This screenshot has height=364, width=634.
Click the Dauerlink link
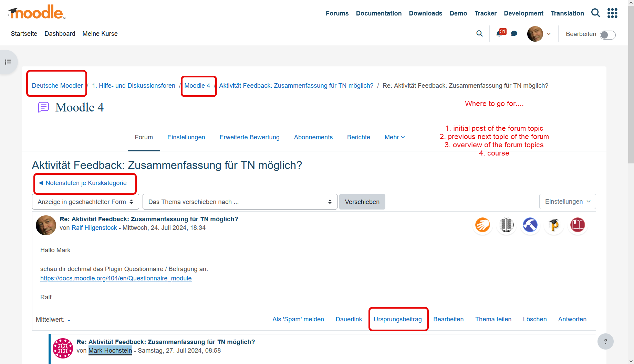tap(349, 319)
